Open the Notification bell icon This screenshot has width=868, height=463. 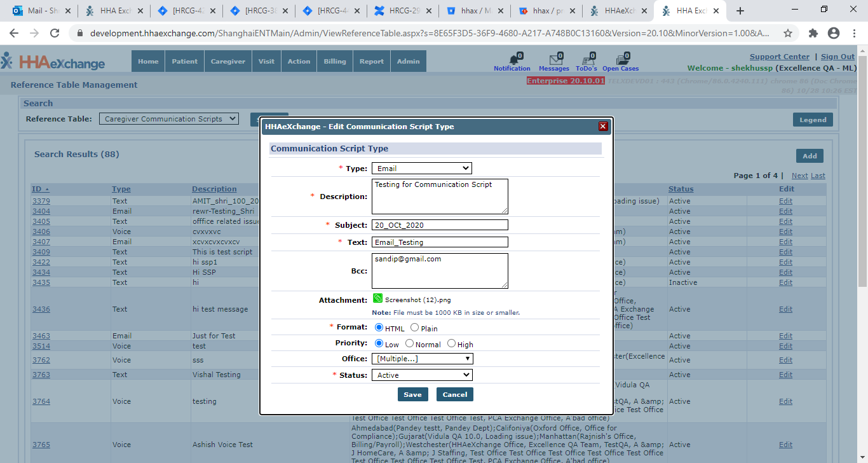tap(513, 59)
